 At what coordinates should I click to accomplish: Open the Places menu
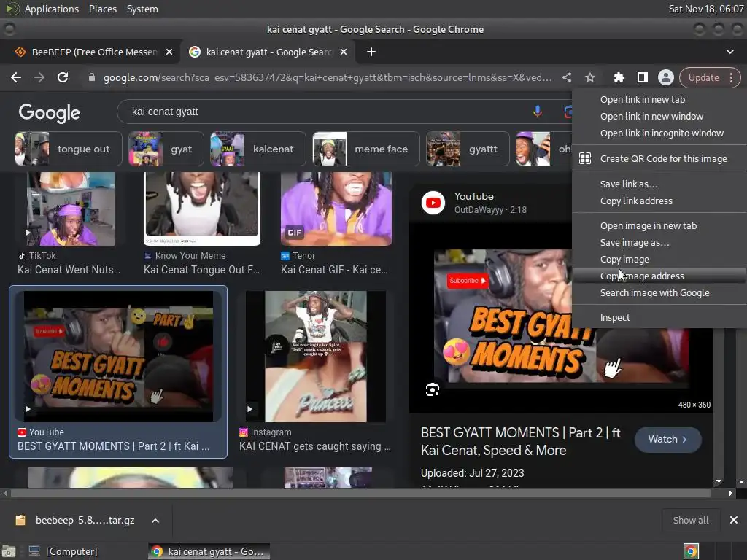103,9
